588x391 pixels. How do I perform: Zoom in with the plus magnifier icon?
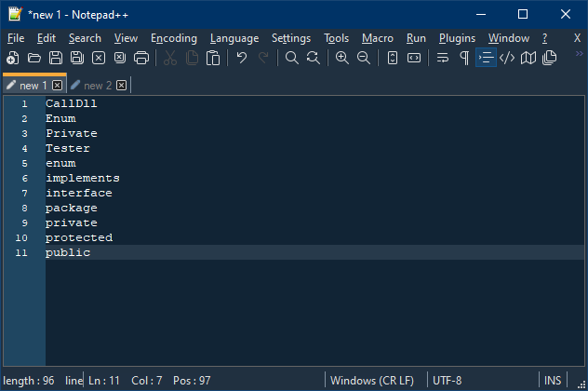point(342,58)
